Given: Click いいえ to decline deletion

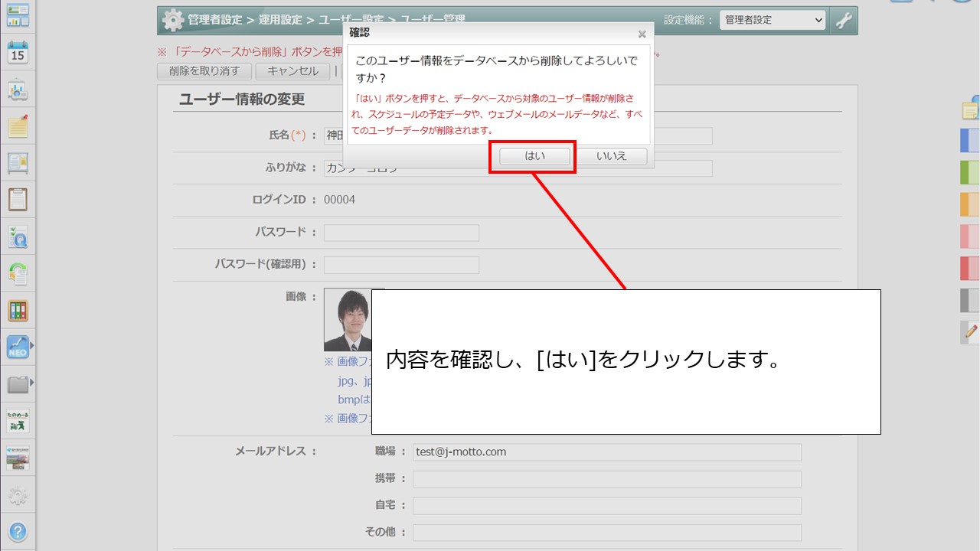Looking at the screenshot, I should click(x=611, y=156).
